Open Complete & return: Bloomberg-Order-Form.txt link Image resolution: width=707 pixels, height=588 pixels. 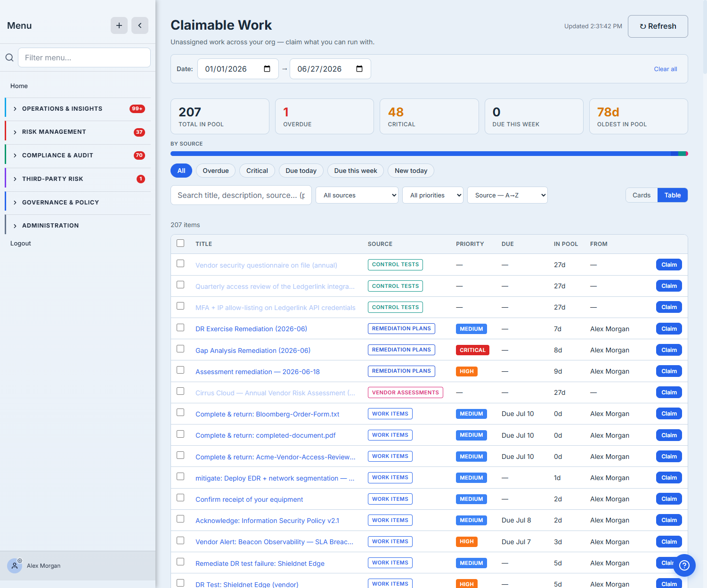268,414
